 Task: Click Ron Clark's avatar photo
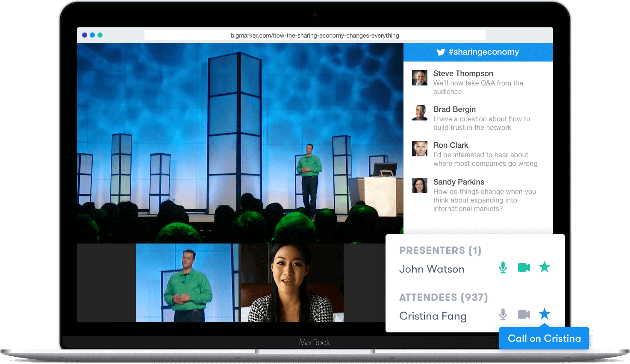pos(420,149)
